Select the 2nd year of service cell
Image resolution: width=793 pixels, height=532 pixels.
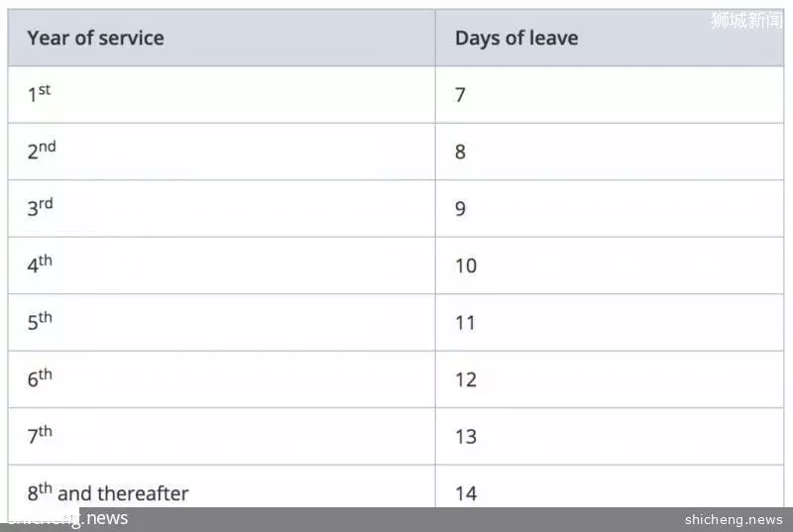pyautogui.click(x=221, y=152)
